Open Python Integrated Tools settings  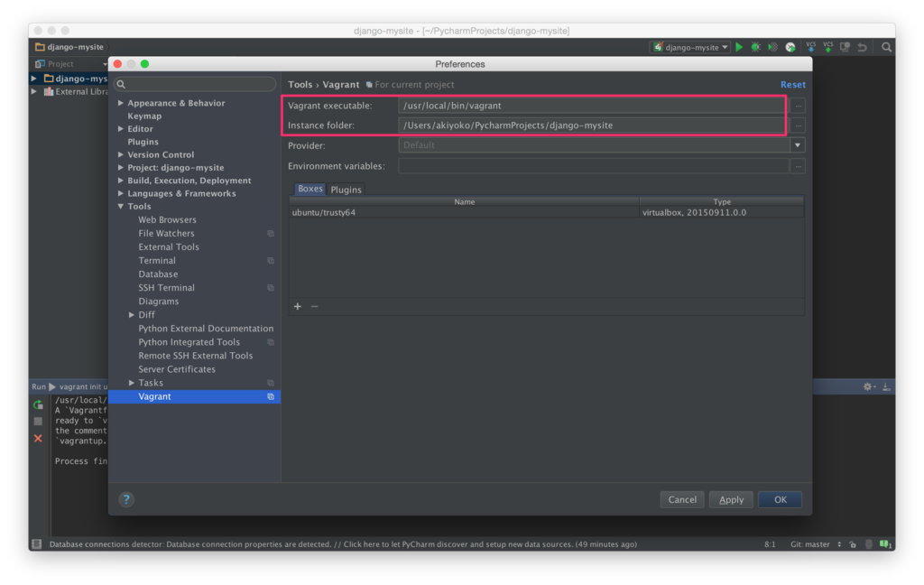[x=189, y=343]
